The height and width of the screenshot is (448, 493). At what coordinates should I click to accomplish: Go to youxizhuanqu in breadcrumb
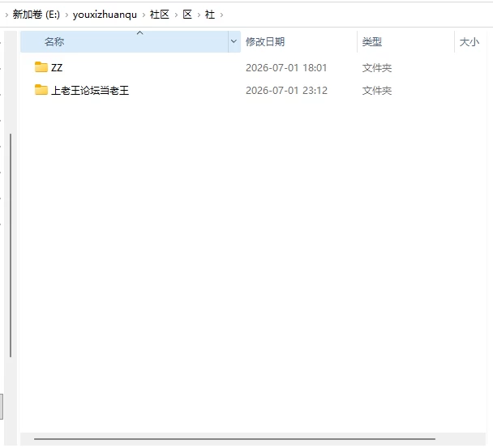105,15
